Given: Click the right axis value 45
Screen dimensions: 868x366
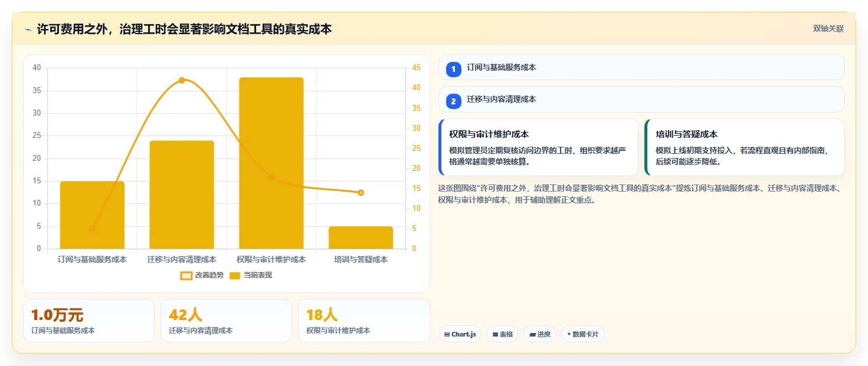Looking at the screenshot, I should (x=417, y=68).
